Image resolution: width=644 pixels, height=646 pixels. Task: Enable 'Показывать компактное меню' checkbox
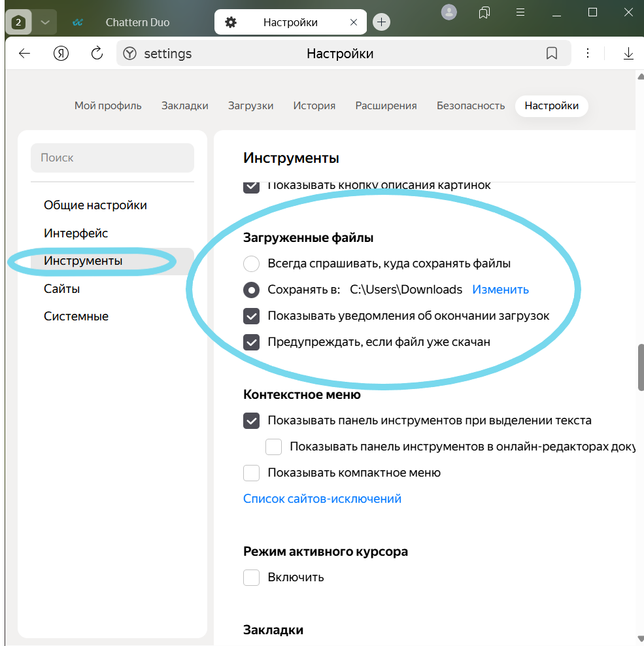pyautogui.click(x=252, y=473)
